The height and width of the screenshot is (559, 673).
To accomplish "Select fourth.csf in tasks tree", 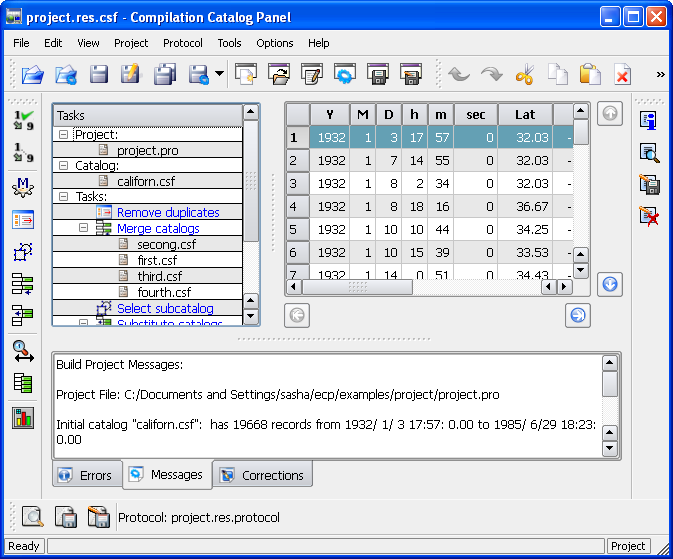I will click(x=164, y=292).
